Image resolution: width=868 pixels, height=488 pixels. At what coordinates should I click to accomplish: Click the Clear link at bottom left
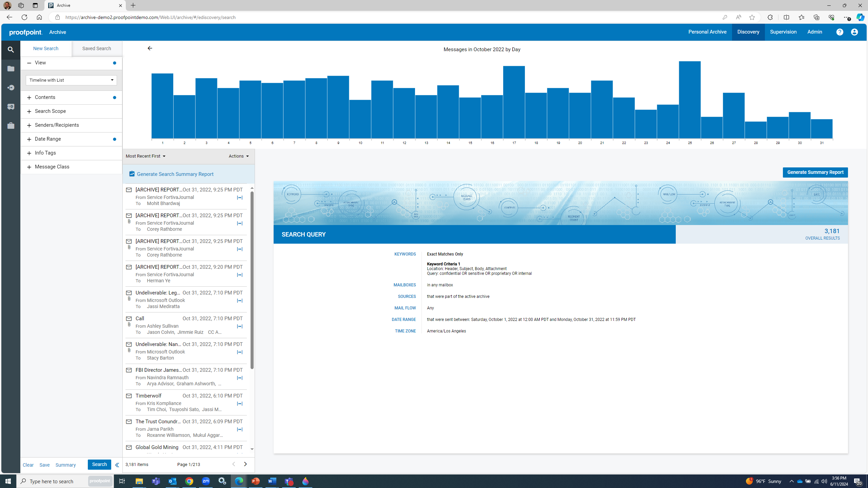point(28,465)
